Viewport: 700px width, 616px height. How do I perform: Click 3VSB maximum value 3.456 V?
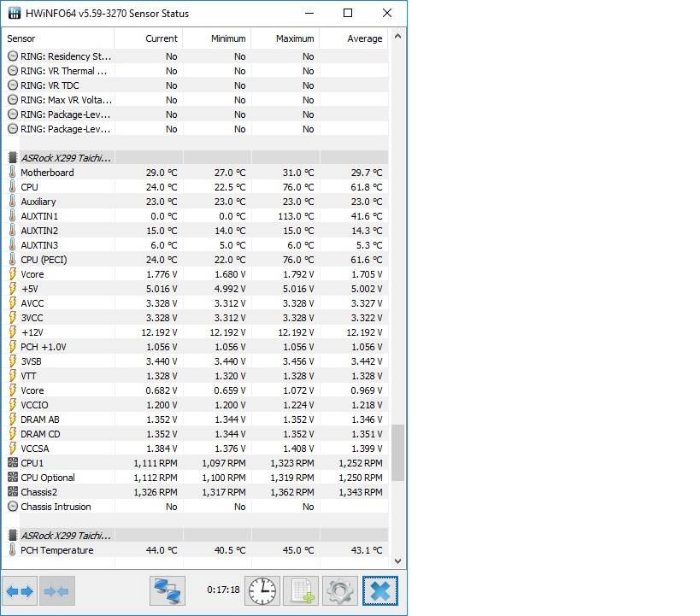tap(298, 361)
